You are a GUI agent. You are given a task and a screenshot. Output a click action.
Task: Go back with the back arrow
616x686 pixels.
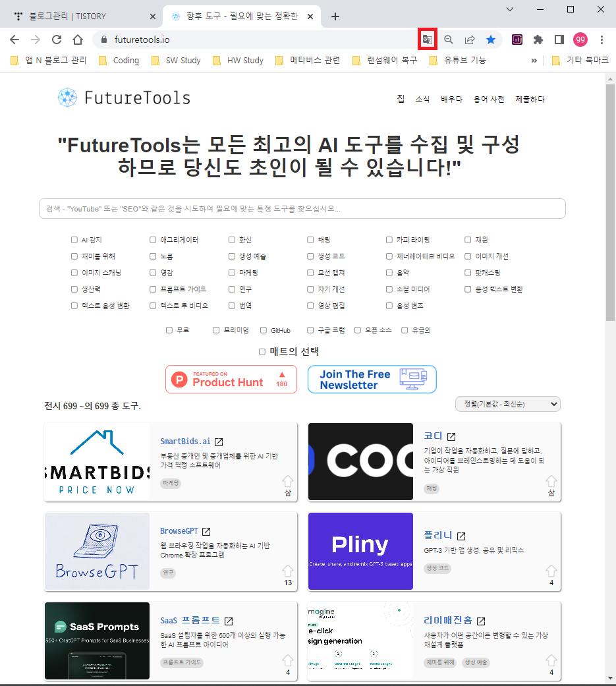[x=14, y=40]
